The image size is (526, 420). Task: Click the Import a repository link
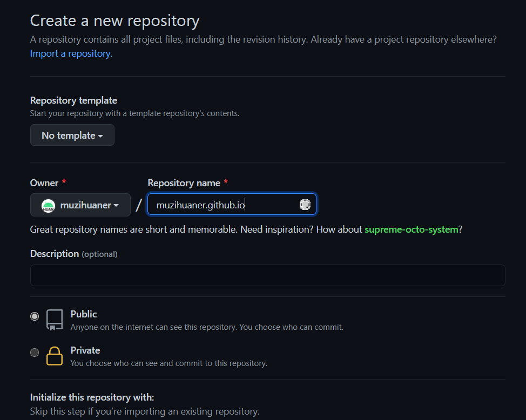pos(71,53)
